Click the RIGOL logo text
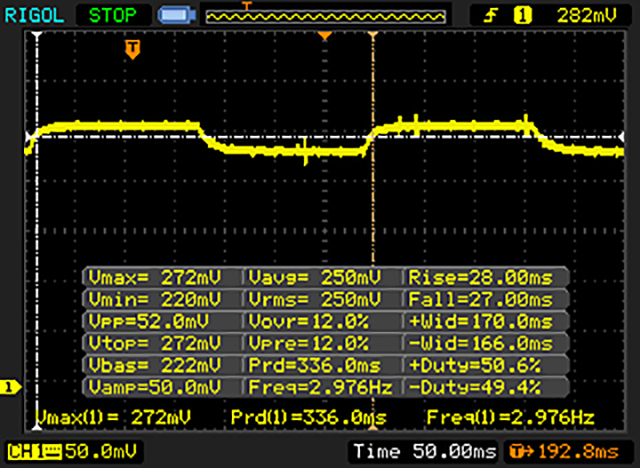 point(34,16)
